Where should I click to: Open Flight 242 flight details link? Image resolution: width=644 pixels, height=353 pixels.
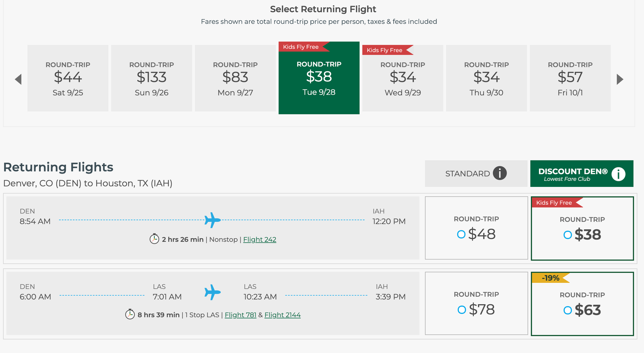260,239
